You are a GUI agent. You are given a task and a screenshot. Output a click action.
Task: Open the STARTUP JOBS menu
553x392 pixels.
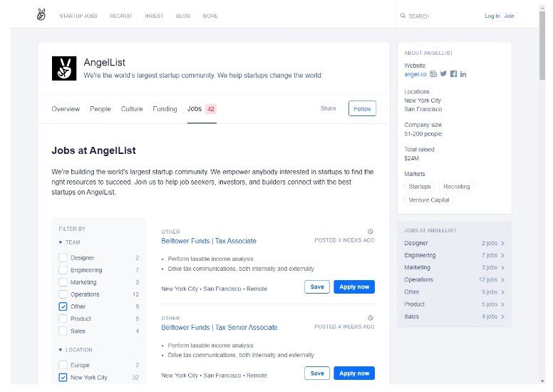tap(78, 16)
